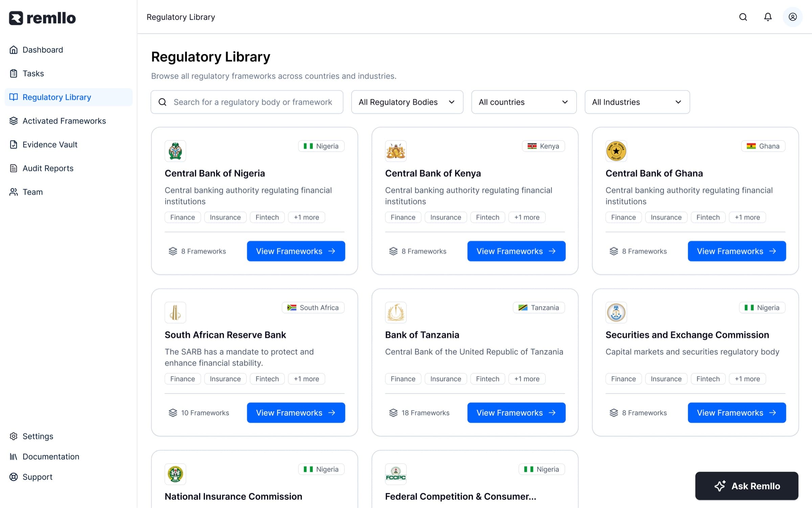This screenshot has height=508, width=812.
Task: Click the Bank of Tanzania logo
Action: click(396, 313)
